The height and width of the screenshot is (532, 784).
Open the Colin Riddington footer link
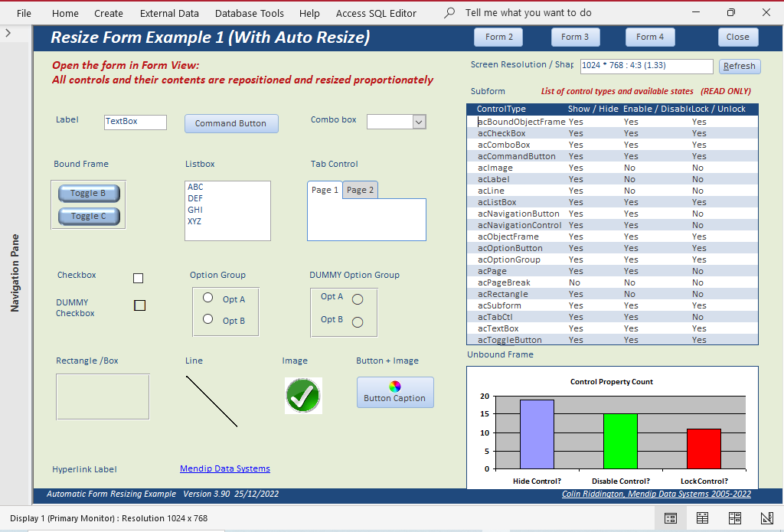coord(656,494)
